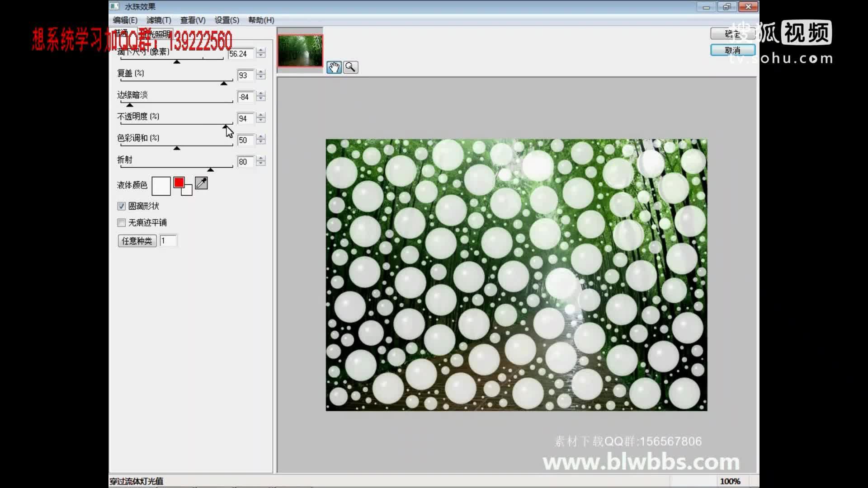Enable the 无痕迹平铺 checkbox
This screenshot has height=488, width=868.
point(121,223)
